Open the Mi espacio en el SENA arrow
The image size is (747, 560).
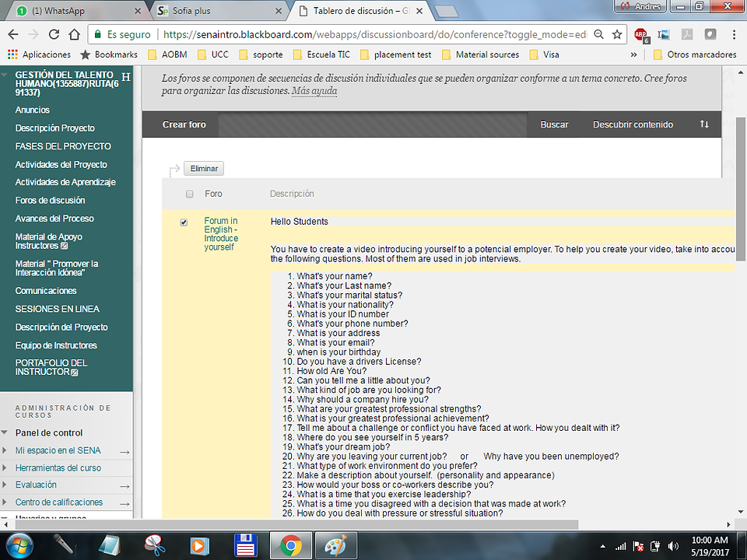[124, 452]
